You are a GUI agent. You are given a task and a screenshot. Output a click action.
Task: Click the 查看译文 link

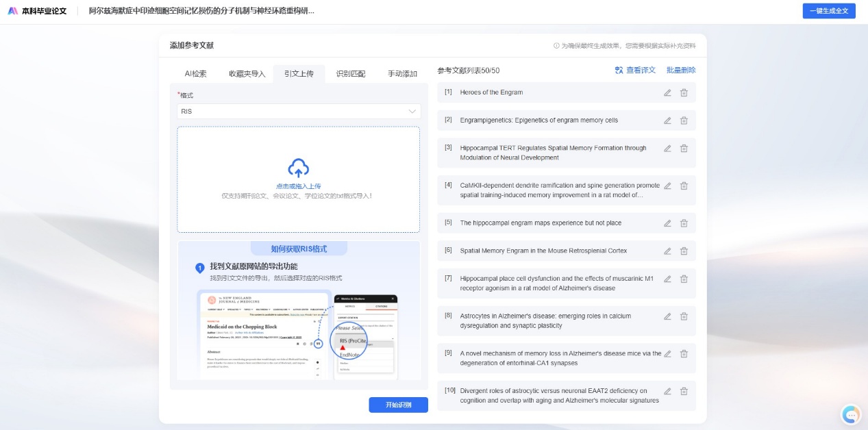(635, 70)
